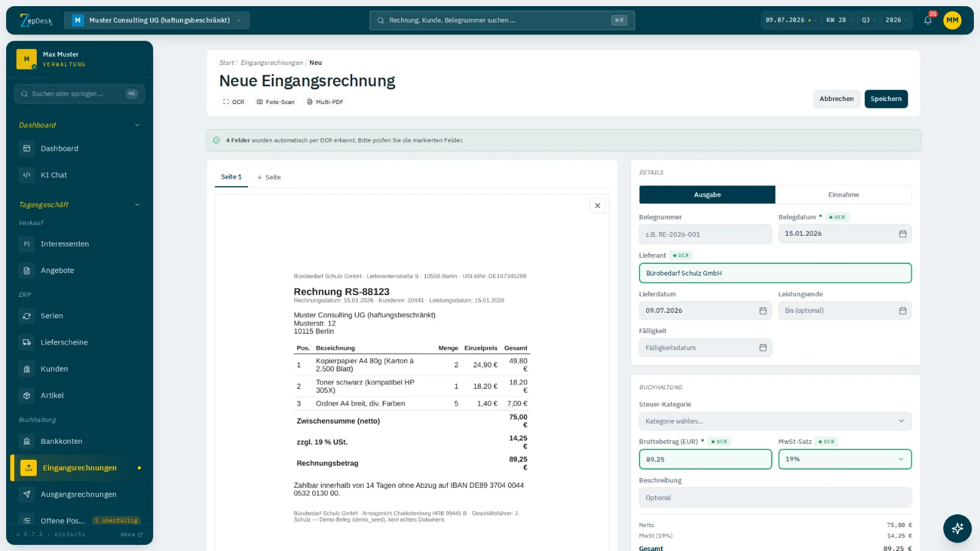Viewport: 980px width, 551px height.
Task: Start Foto-Scan tool
Action: coord(276,102)
